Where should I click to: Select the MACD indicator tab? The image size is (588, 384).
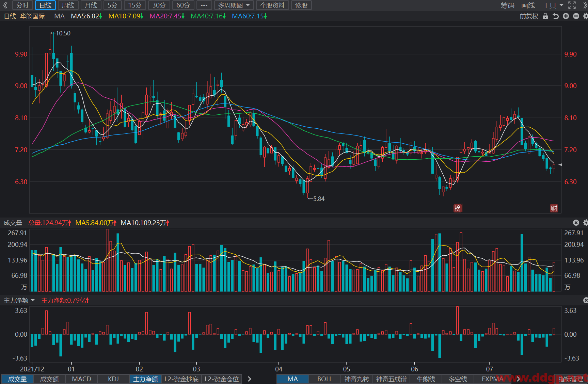click(x=82, y=379)
